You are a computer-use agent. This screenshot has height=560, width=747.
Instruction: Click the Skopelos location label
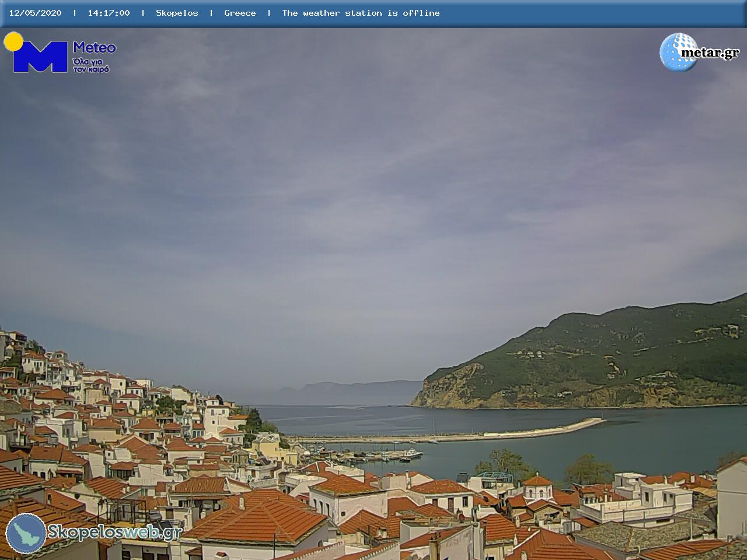pyautogui.click(x=177, y=13)
